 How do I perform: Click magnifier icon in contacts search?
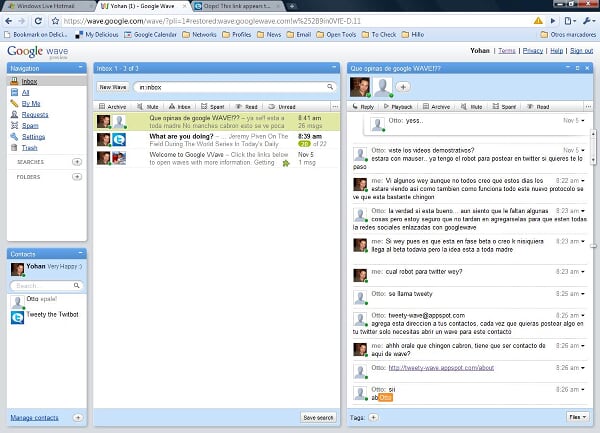point(77,285)
